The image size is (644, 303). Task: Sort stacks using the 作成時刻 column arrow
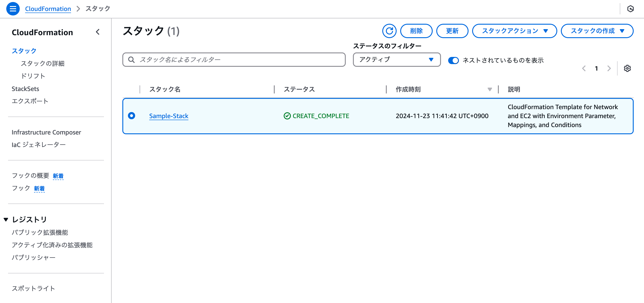click(489, 89)
